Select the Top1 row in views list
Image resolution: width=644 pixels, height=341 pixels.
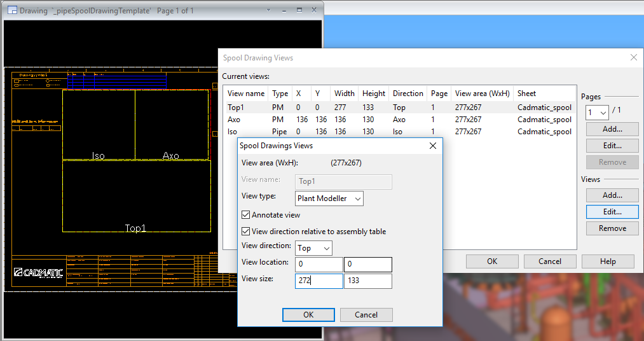click(x=236, y=108)
